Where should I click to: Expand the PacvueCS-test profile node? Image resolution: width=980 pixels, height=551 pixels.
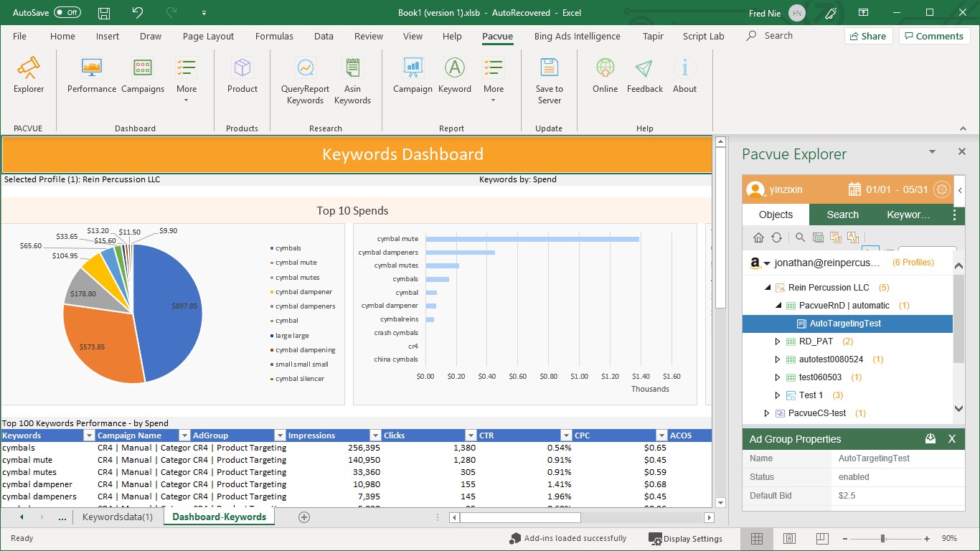pyautogui.click(x=767, y=413)
